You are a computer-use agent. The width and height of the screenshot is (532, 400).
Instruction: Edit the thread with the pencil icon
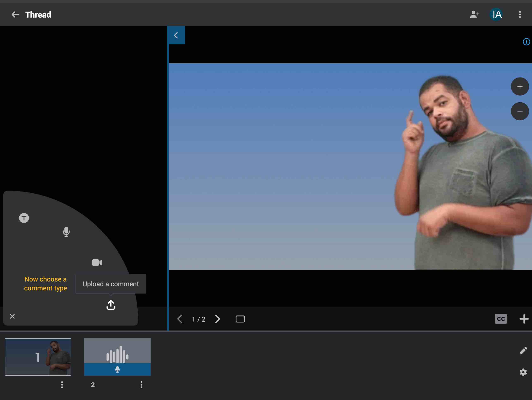click(x=523, y=350)
